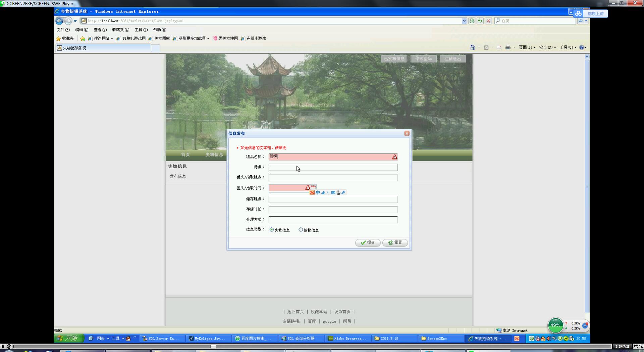Click the 已发布信息 button on banner
This screenshot has height=352, width=644.
(394, 59)
